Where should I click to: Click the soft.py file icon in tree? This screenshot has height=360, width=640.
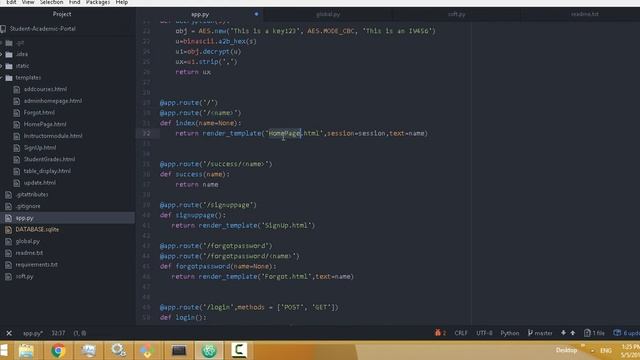(x=9, y=277)
